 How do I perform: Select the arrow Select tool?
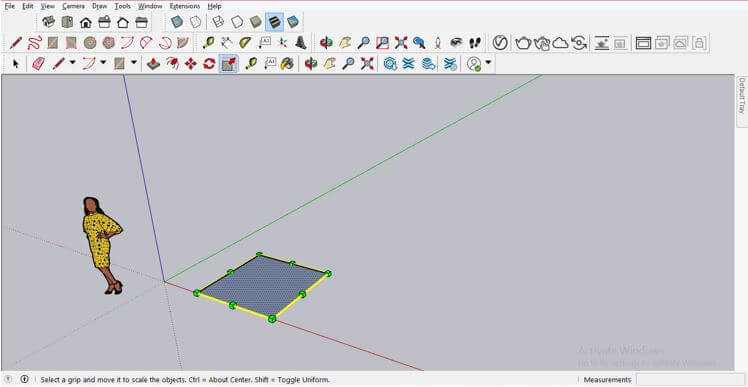(x=16, y=63)
